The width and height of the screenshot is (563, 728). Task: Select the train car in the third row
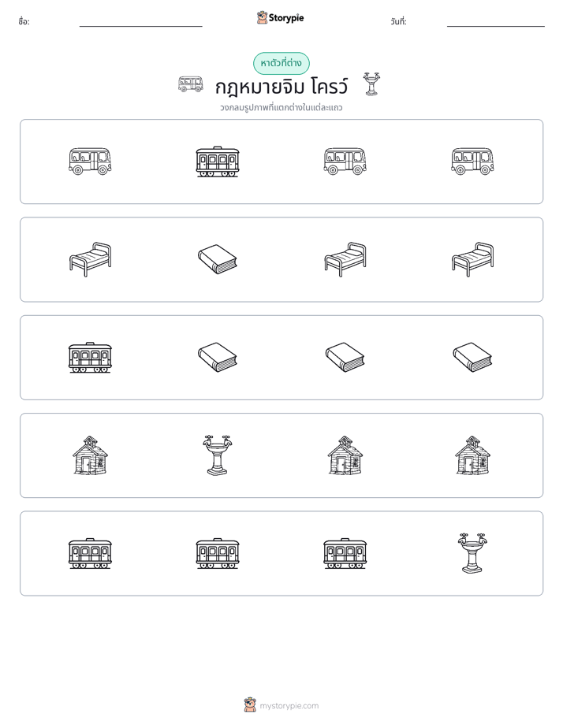[x=90, y=358]
